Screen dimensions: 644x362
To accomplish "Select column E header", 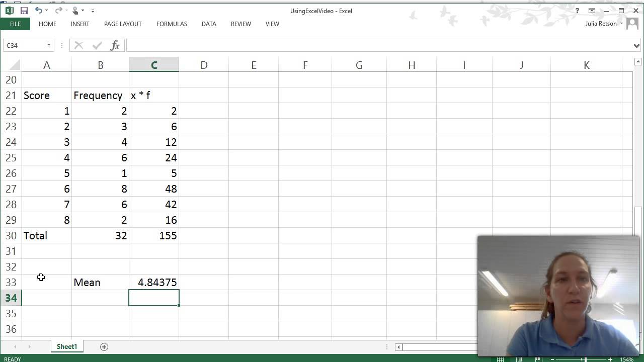I will 254,65.
